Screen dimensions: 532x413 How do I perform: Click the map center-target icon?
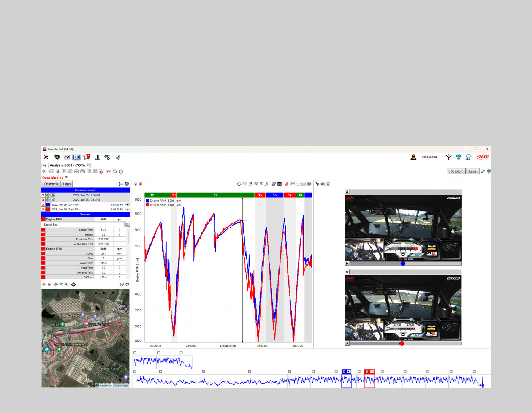(x=56, y=284)
